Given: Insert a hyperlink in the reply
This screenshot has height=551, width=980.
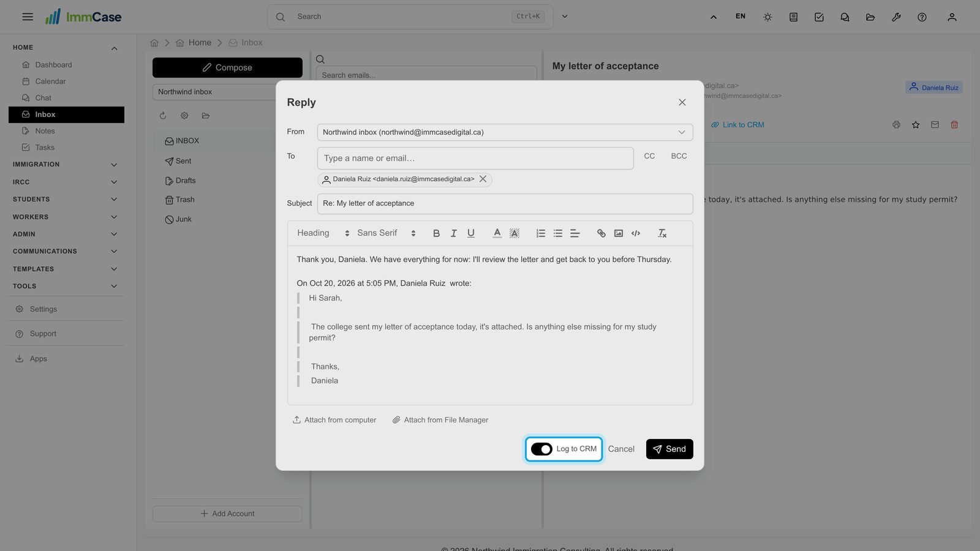Looking at the screenshot, I should click(x=601, y=233).
